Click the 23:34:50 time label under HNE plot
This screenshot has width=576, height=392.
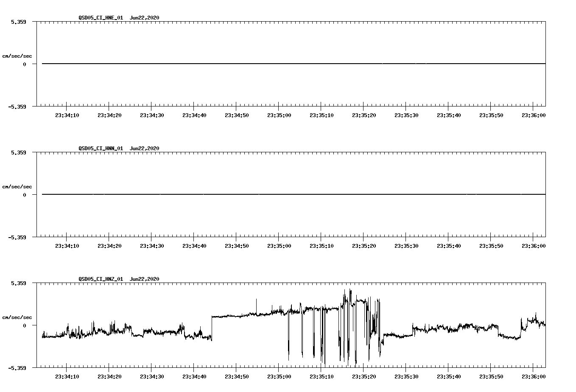(x=237, y=115)
